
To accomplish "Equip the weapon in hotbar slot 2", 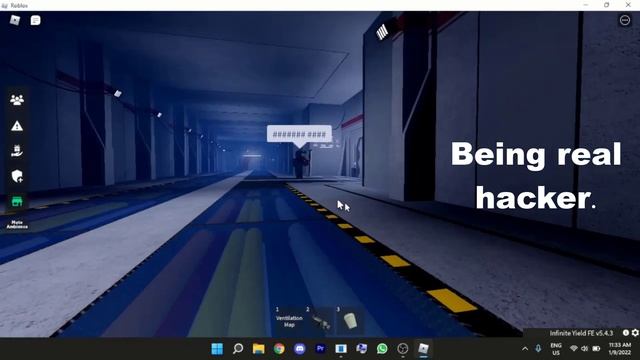I will click(x=320, y=321).
